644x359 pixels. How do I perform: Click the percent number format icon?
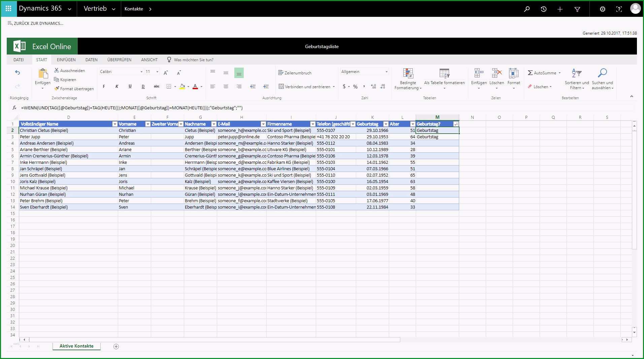pos(355,87)
